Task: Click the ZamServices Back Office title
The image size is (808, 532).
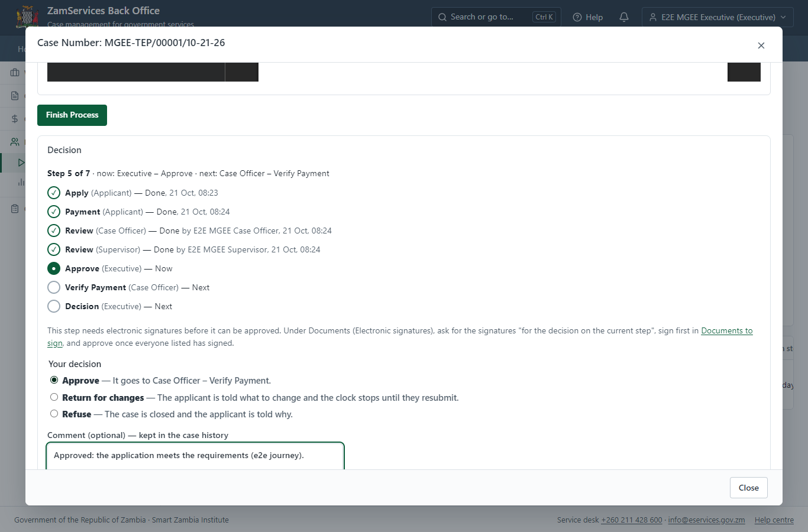Action: point(104,11)
